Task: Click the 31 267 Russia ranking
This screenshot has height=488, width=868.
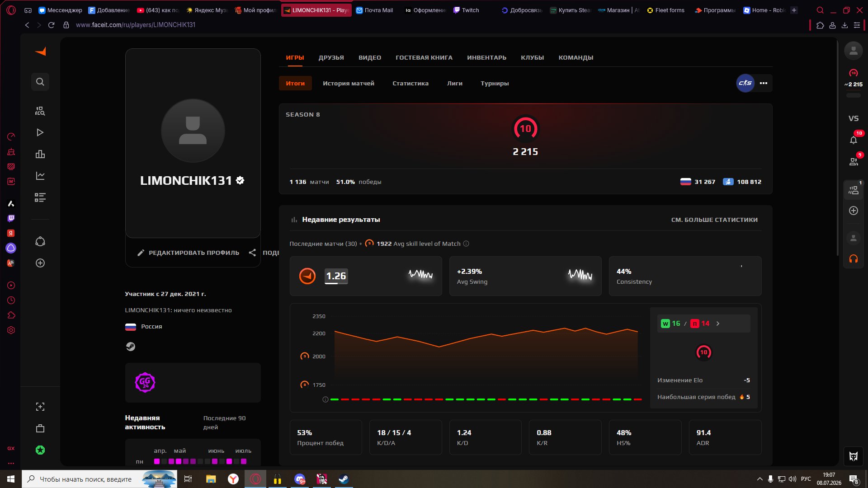Action: pyautogui.click(x=698, y=182)
